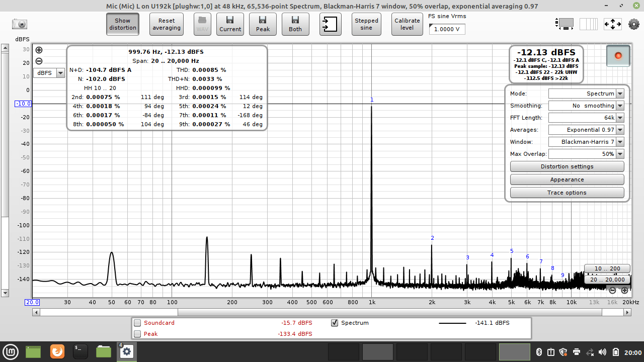Open the Window dropdown showing Blackman-Harris 7
Screen dimensions: 644x362
pyautogui.click(x=586, y=142)
